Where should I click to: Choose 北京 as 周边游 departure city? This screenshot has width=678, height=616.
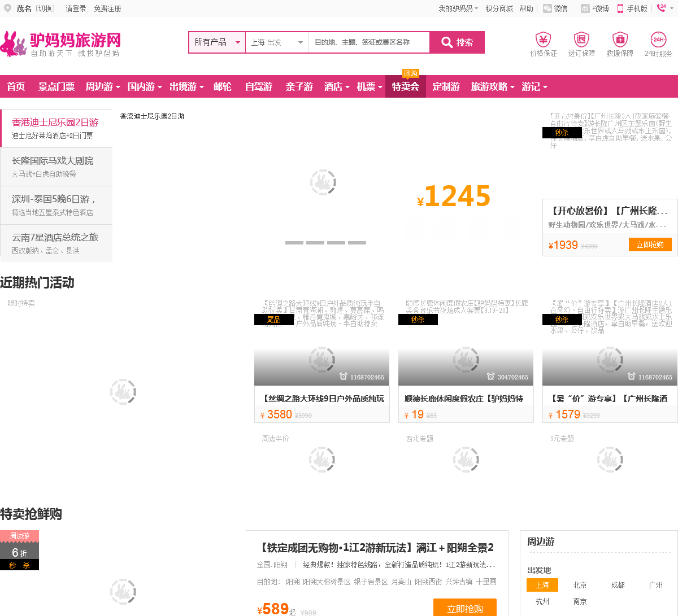(x=580, y=585)
